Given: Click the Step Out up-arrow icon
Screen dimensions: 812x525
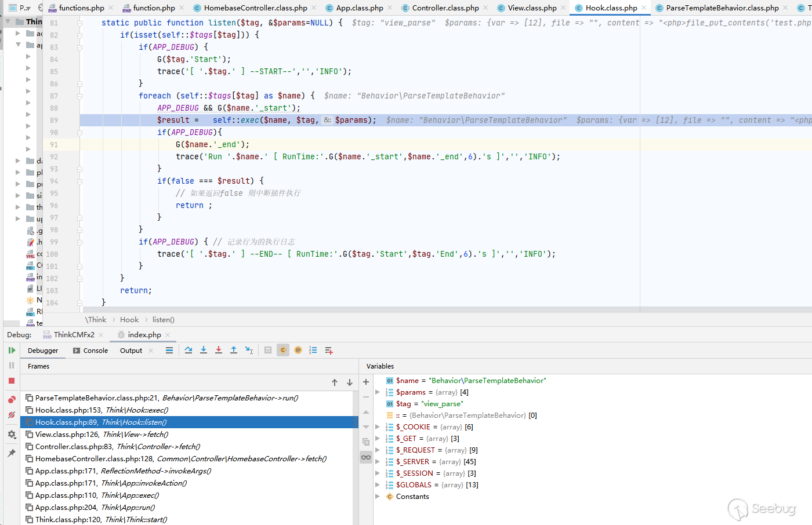Looking at the screenshot, I should tap(234, 351).
